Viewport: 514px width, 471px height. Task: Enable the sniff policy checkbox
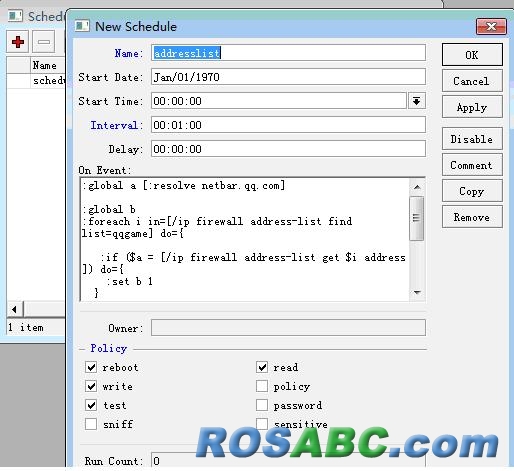point(91,424)
